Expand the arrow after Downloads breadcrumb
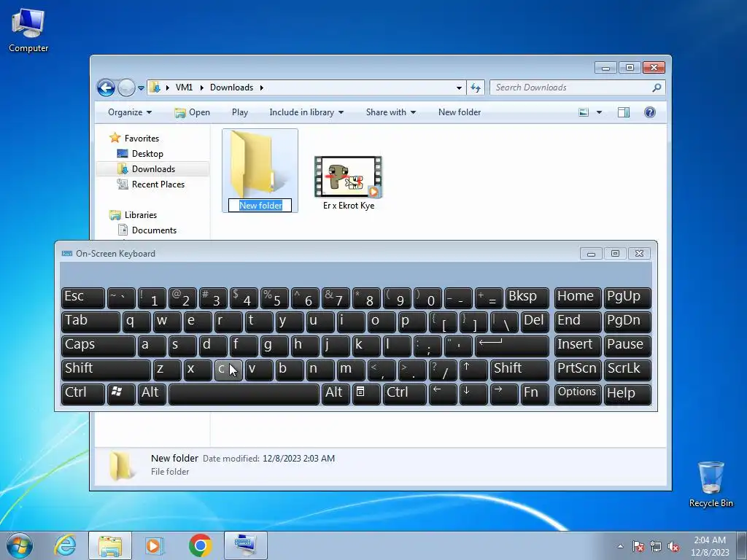Screen dimensions: 747x560 [x=262, y=87]
